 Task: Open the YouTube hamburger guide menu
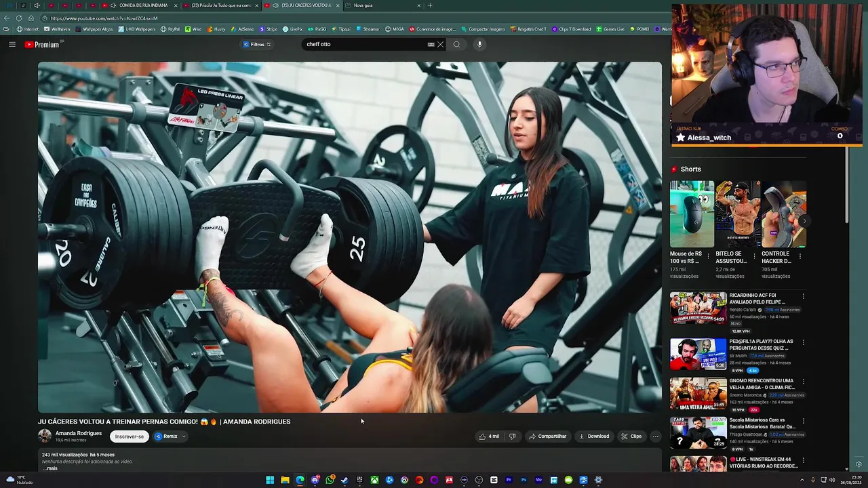tap(12, 45)
